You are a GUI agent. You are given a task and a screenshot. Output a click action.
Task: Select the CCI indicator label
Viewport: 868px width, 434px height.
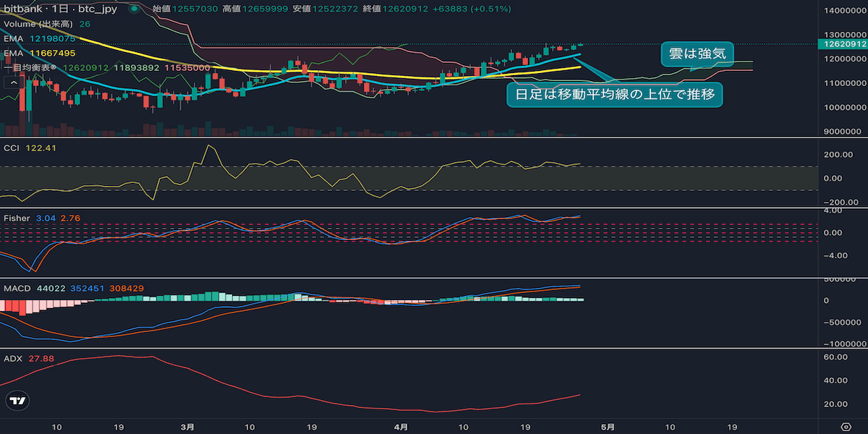click(x=12, y=148)
